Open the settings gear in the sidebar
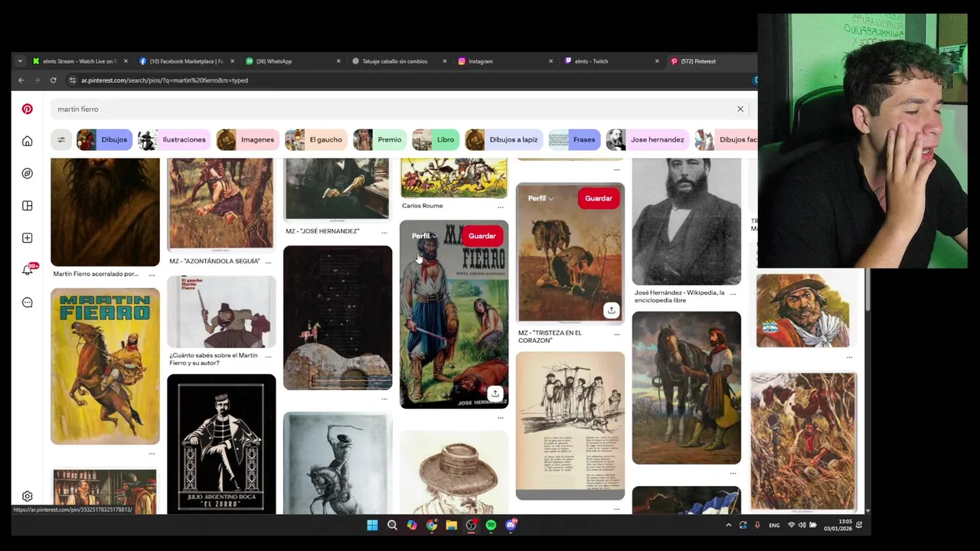 [27, 496]
